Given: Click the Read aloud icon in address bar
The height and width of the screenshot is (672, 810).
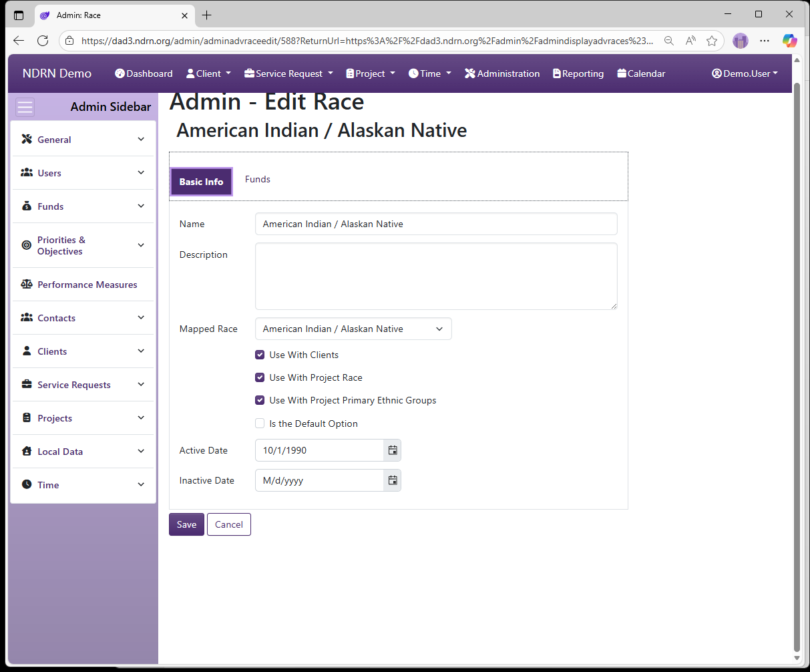Looking at the screenshot, I should (690, 41).
